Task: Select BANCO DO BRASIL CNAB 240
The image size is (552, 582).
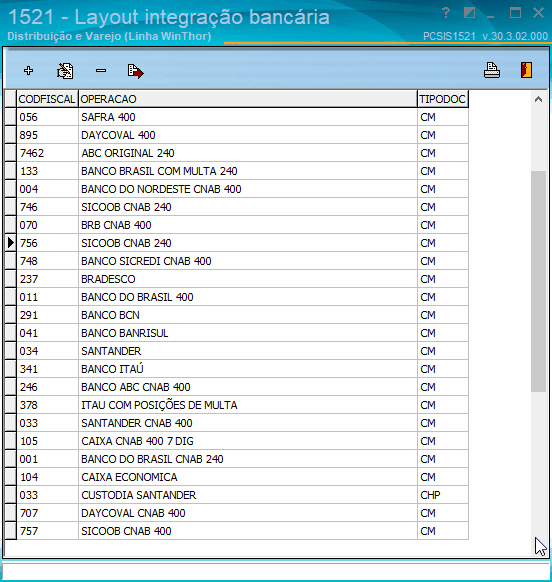Action: [x=236, y=459]
